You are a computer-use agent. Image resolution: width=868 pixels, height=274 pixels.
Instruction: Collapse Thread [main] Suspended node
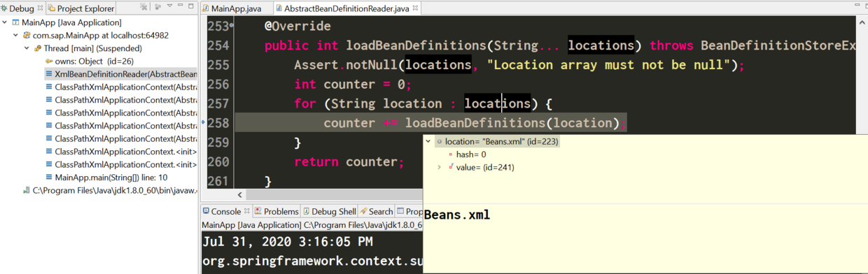(27, 48)
